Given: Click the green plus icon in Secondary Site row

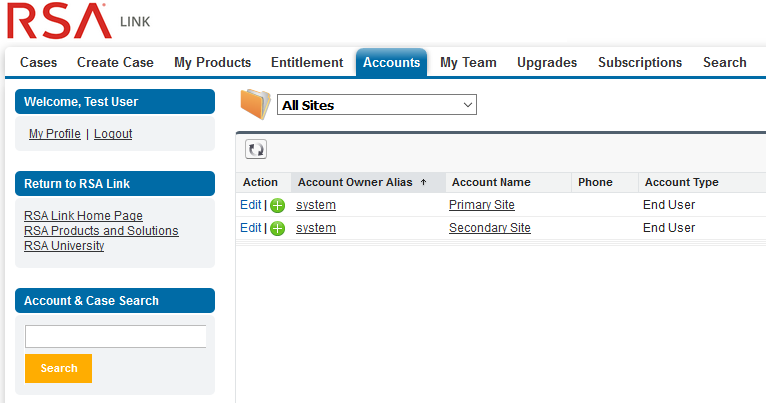Looking at the screenshot, I should click(277, 228).
